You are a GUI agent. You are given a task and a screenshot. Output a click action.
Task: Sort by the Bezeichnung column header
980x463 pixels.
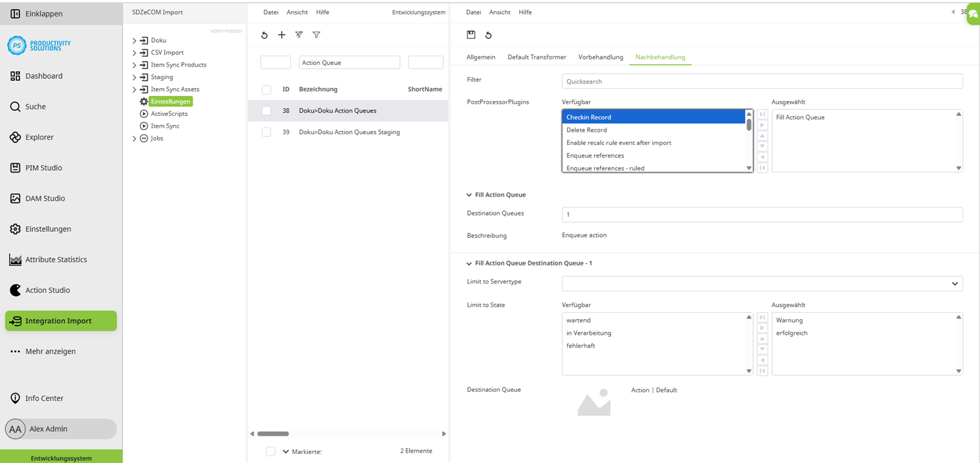(x=318, y=89)
